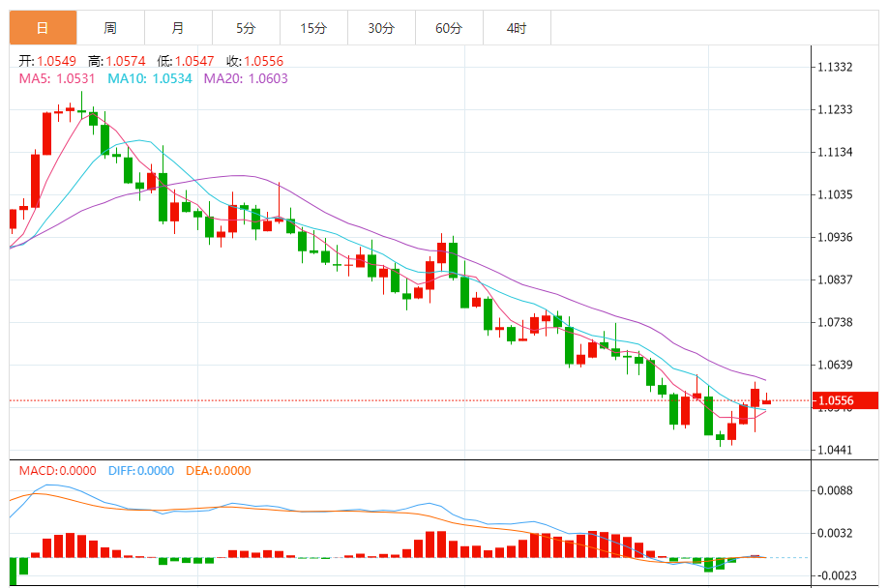Viewport: 889px width, 588px height.
Task: Click the 1.0738 price axis label
Action: pos(835,322)
